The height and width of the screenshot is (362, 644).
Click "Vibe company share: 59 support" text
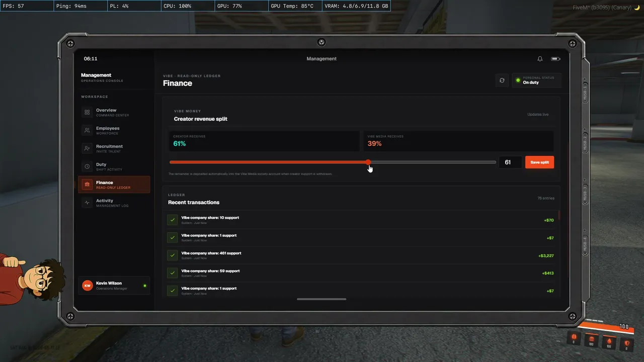210,270
